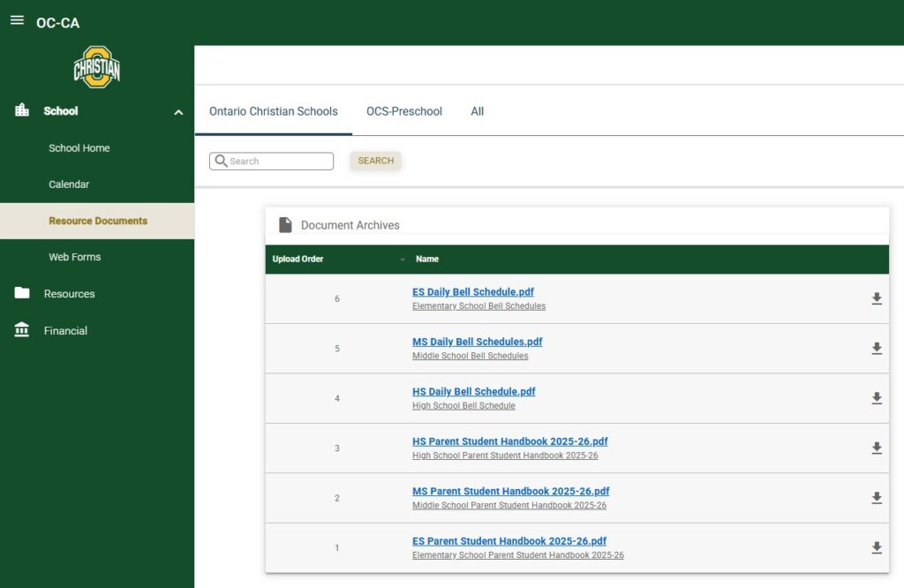904x588 pixels.
Task: Switch to the OCS-Preschool tab
Action: tap(404, 111)
